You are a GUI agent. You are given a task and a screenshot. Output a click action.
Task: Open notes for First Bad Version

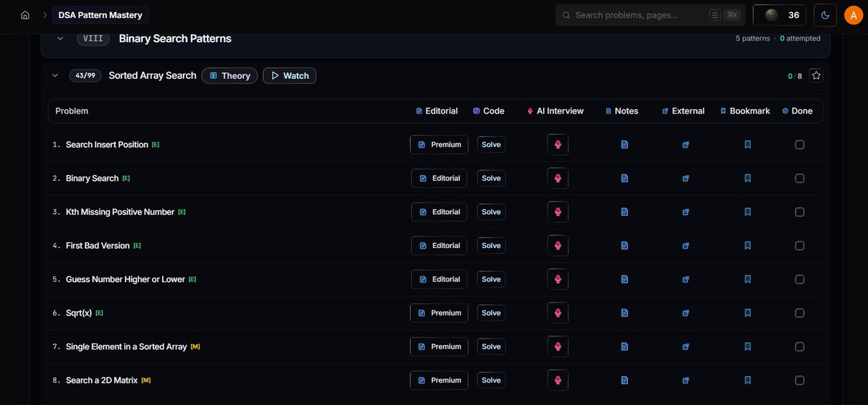(x=625, y=245)
